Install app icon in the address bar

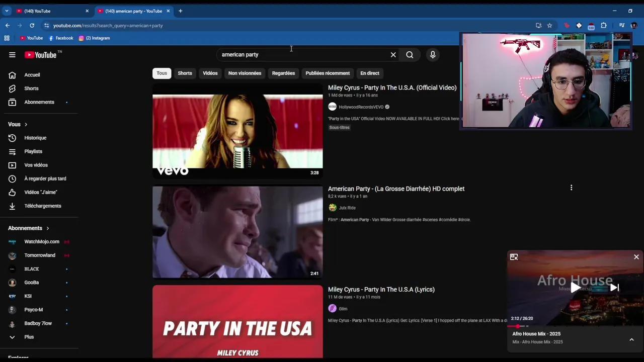538,25
